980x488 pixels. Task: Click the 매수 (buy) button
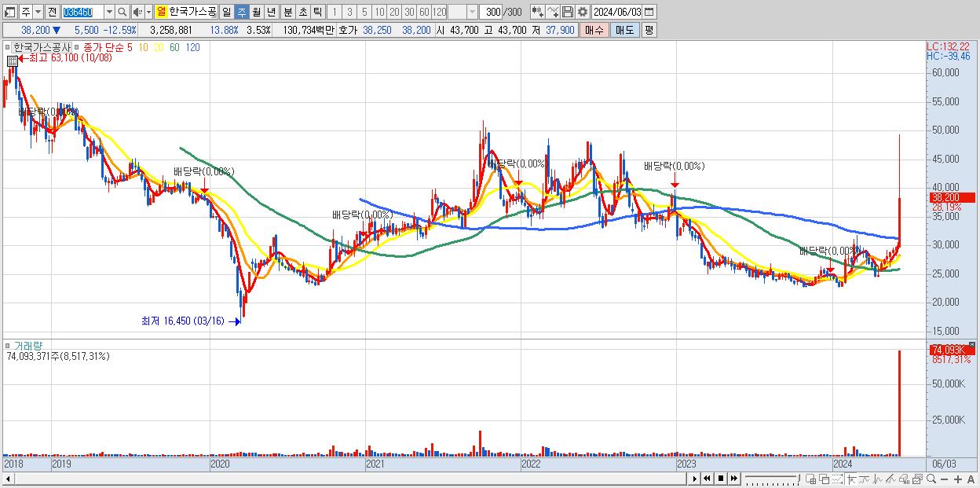594,30
